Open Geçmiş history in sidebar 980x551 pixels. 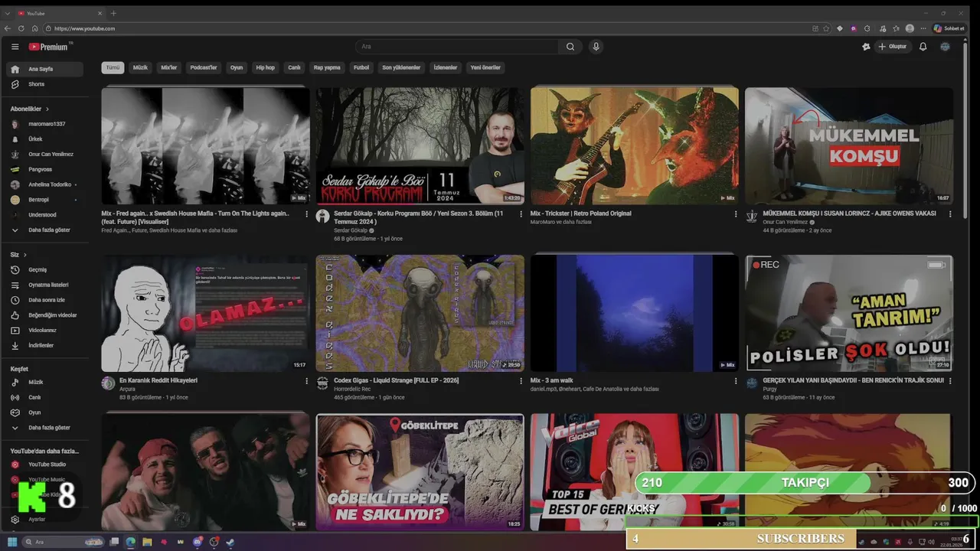click(43, 269)
